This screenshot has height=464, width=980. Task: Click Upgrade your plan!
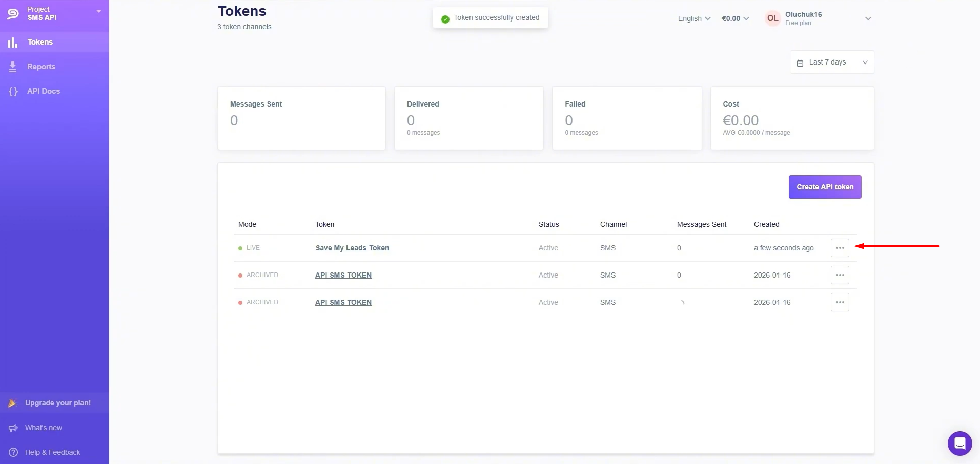pos(54,403)
